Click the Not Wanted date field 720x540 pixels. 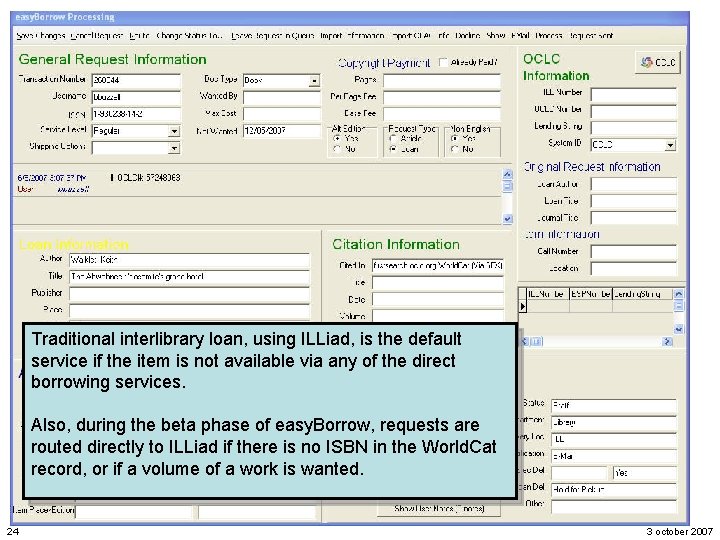(281, 131)
